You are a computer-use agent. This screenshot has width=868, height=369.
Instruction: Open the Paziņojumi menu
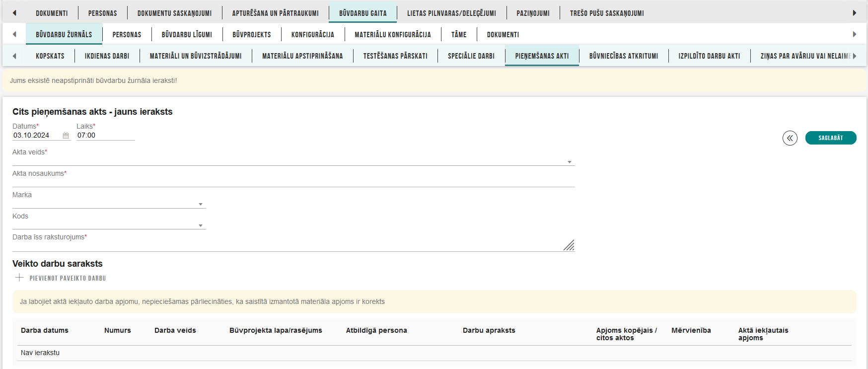tap(533, 13)
